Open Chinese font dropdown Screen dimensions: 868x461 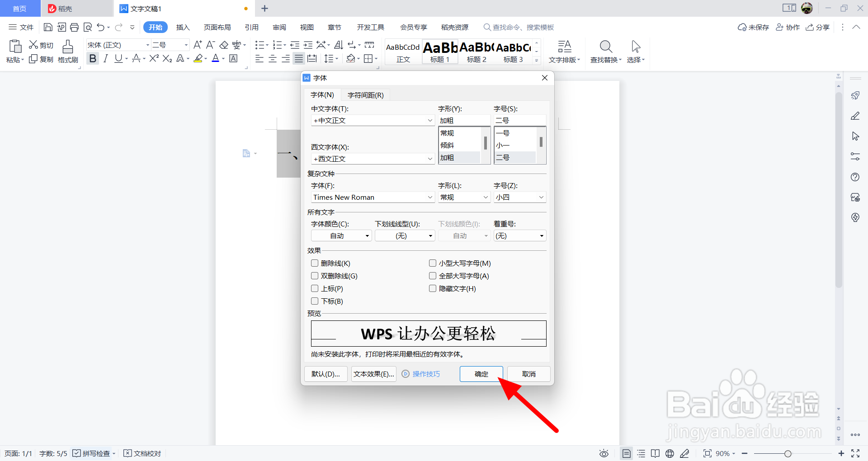430,121
